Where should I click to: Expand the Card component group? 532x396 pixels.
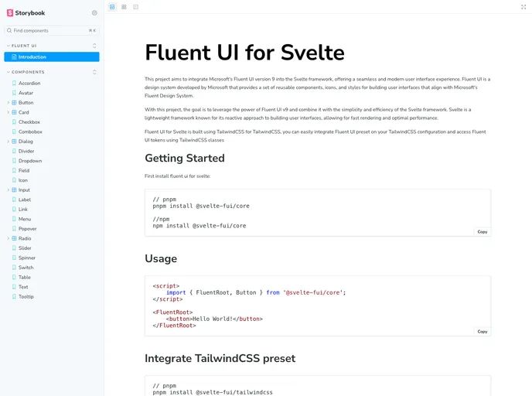click(9, 112)
